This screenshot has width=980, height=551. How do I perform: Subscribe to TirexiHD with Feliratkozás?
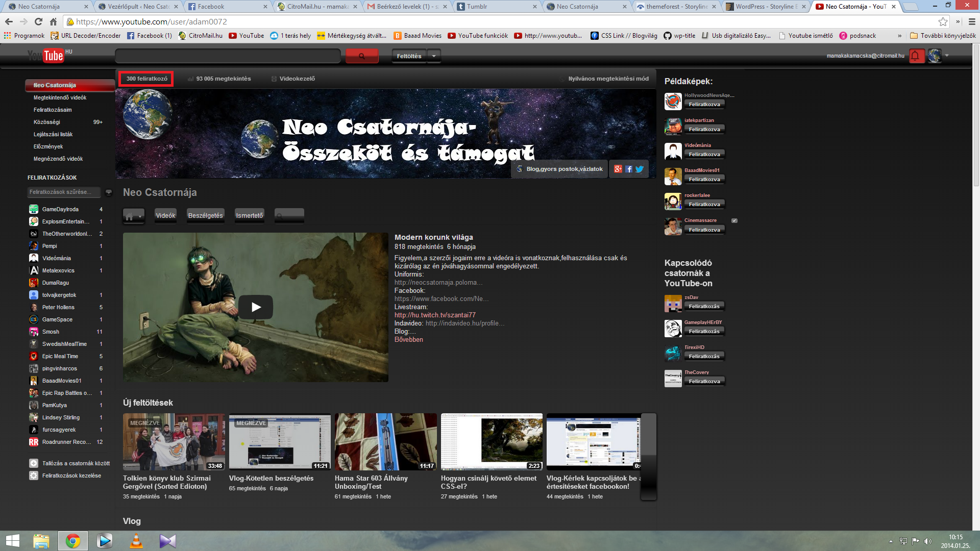pos(704,356)
